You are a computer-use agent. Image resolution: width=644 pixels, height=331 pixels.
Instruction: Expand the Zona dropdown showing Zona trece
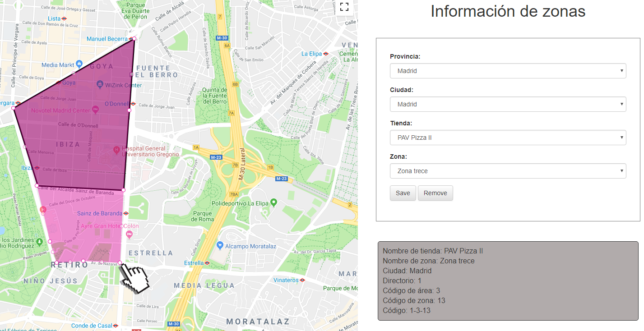[x=508, y=171]
